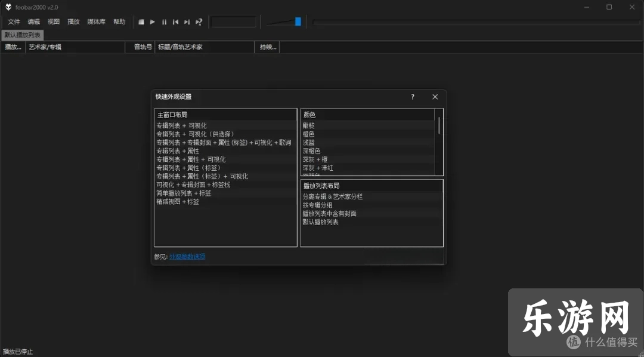Open the 媒体库 menu
This screenshot has width=644, height=357.
click(x=96, y=22)
